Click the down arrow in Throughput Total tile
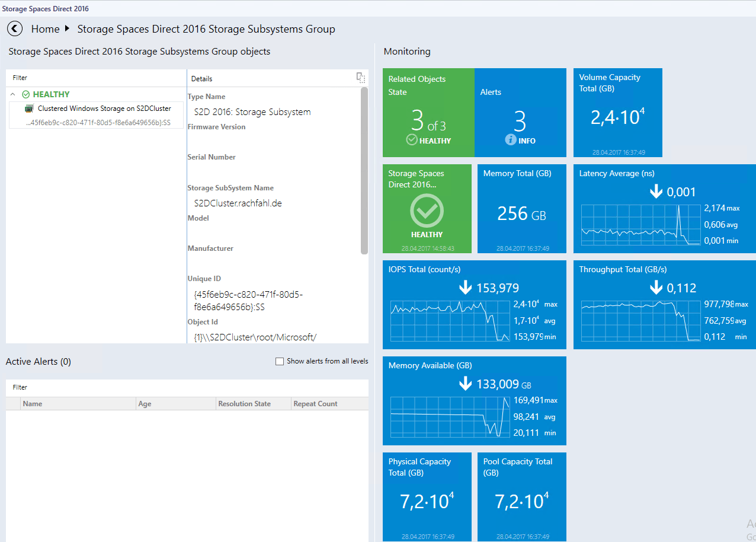The image size is (756, 542). tap(656, 288)
